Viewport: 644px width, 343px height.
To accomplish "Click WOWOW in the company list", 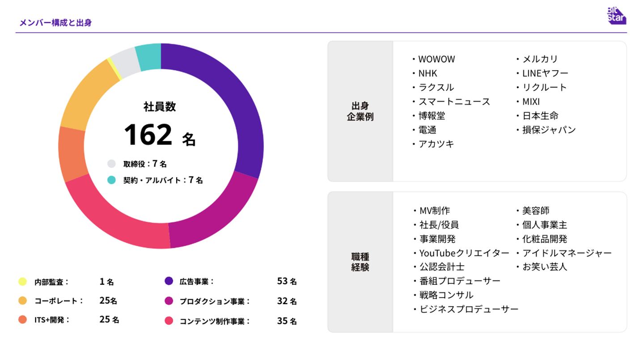I will coord(436,59).
